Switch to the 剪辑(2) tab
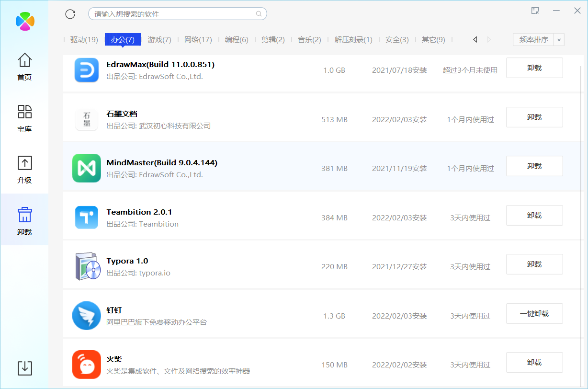The width and height of the screenshot is (588, 389). point(273,40)
